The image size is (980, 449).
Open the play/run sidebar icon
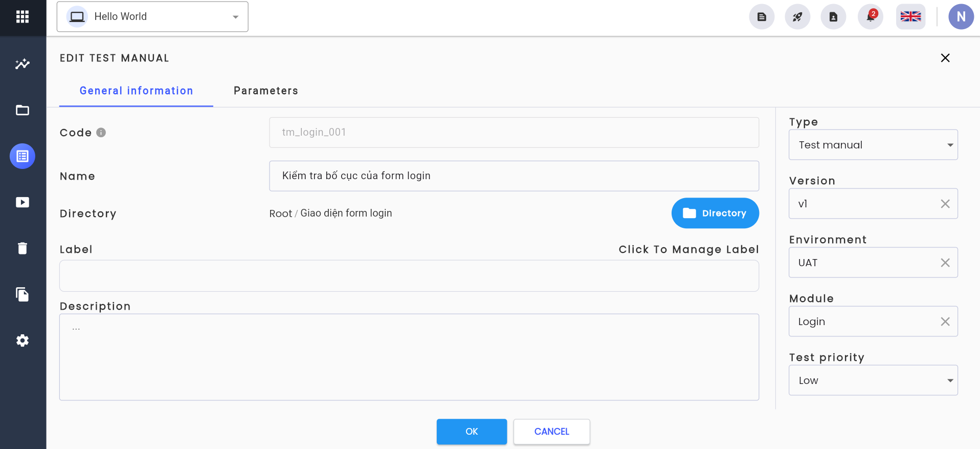pyautogui.click(x=23, y=202)
